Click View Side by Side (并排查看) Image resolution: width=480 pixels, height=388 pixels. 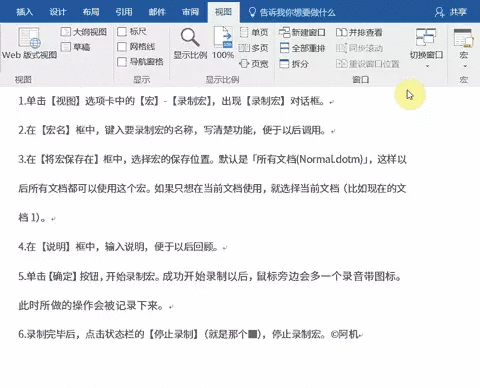pos(359,32)
